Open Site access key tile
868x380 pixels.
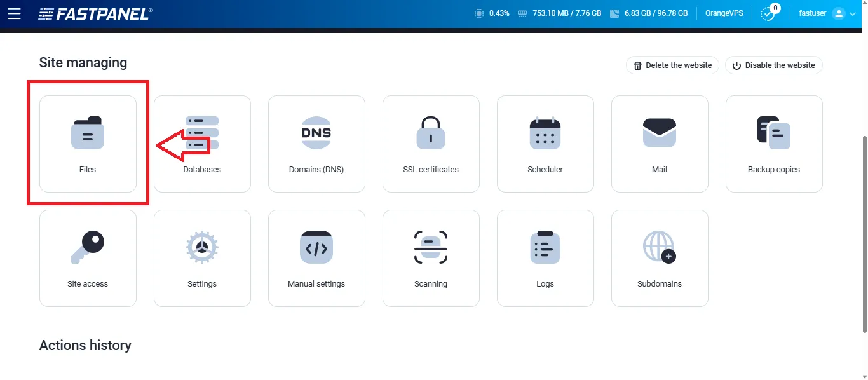88,258
